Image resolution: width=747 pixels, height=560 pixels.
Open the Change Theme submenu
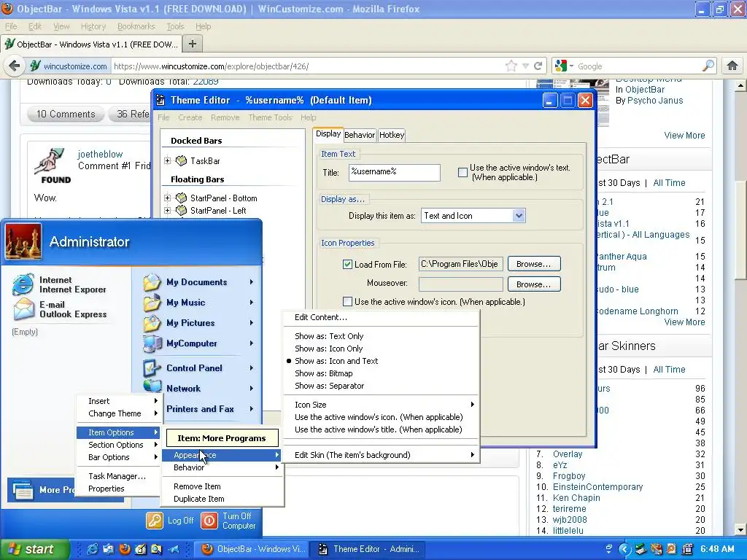coord(119,413)
